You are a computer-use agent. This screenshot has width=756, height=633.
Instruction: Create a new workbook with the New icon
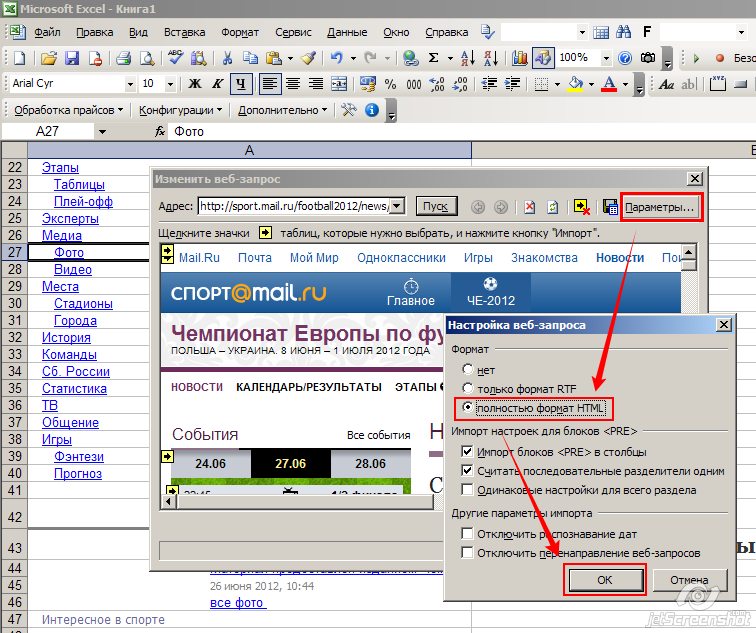tap(20, 58)
